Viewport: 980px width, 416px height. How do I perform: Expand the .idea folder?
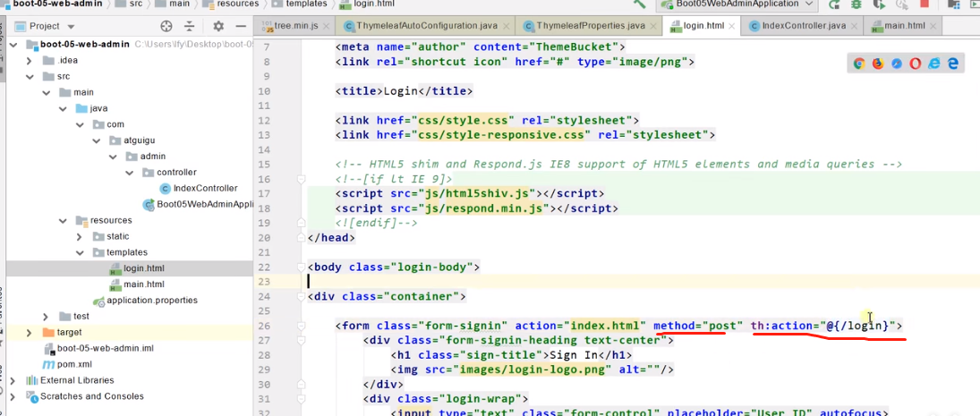29,61
